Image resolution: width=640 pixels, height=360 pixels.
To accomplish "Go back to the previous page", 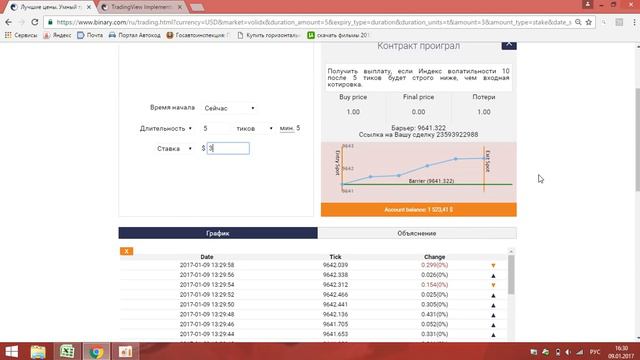I will [x=9, y=22].
